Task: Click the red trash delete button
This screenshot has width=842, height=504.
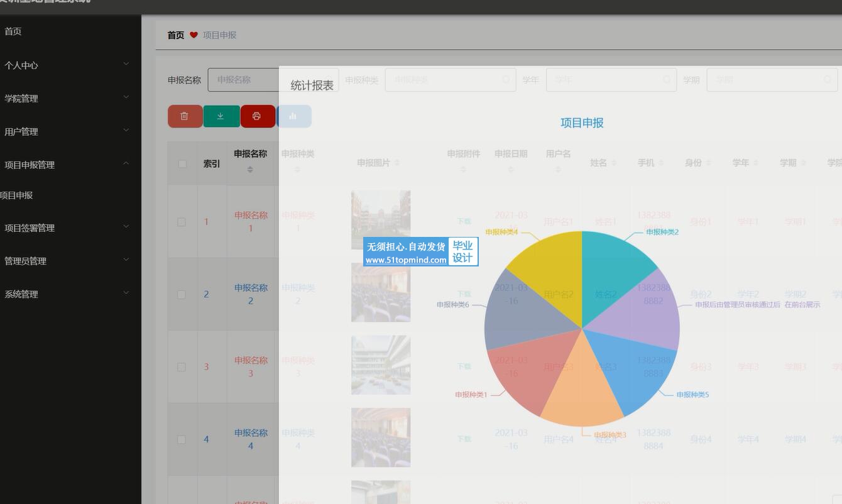Action: click(185, 116)
